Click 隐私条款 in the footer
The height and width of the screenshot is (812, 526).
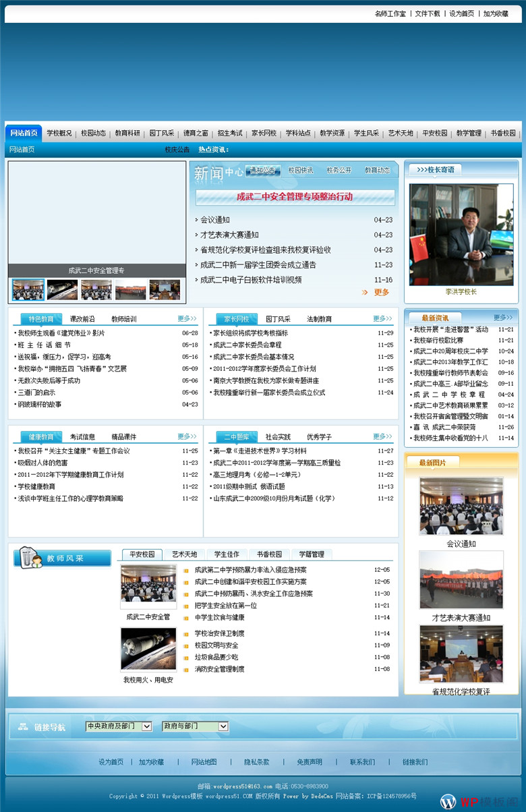(x=256, y=762)
